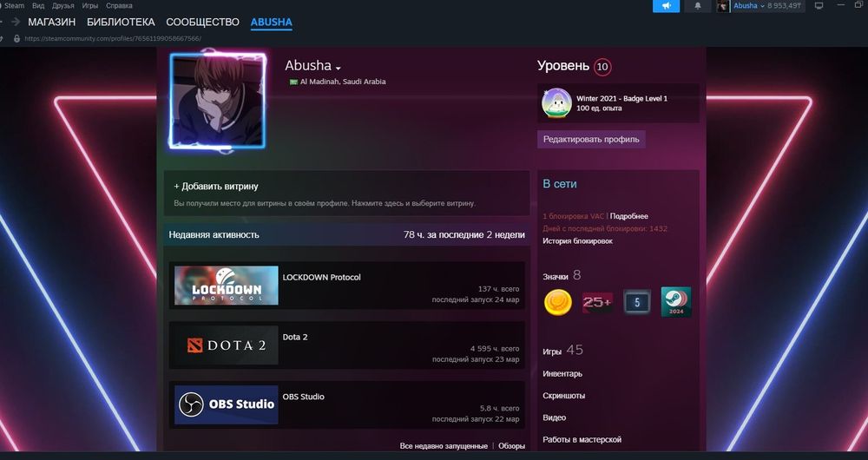The width and height of the screenshot is (868, 460).
Task: Open Все недавно запущенные link
Action: 444,446
